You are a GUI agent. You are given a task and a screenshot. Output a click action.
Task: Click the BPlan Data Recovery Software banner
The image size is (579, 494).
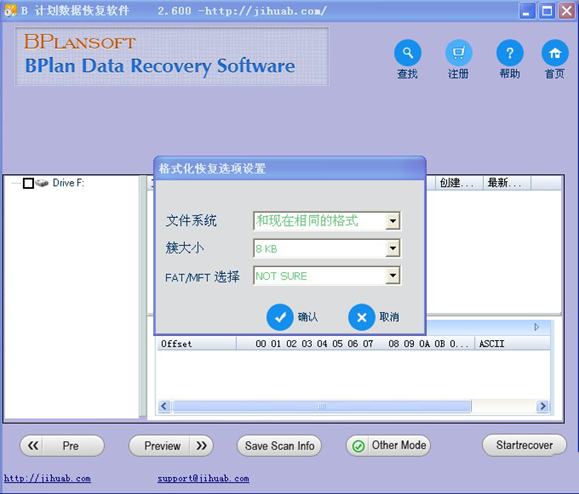point(172,56)
